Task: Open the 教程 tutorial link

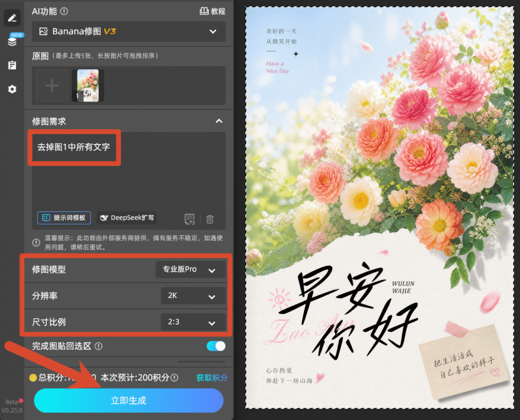Action: tap(213, 11)
